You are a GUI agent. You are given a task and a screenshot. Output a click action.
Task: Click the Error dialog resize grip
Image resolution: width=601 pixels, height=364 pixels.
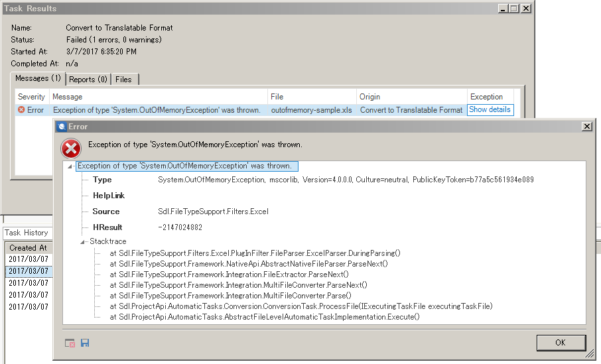tap(590, 353)
